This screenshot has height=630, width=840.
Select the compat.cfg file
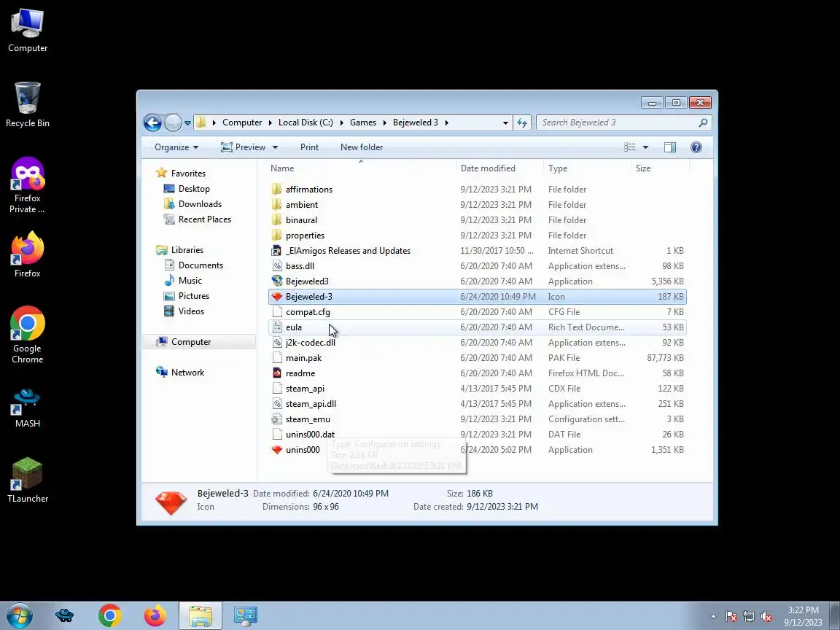478,312
